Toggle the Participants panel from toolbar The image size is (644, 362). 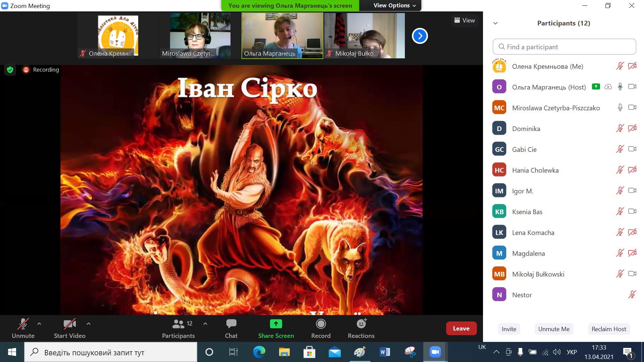tap(178, 328)
